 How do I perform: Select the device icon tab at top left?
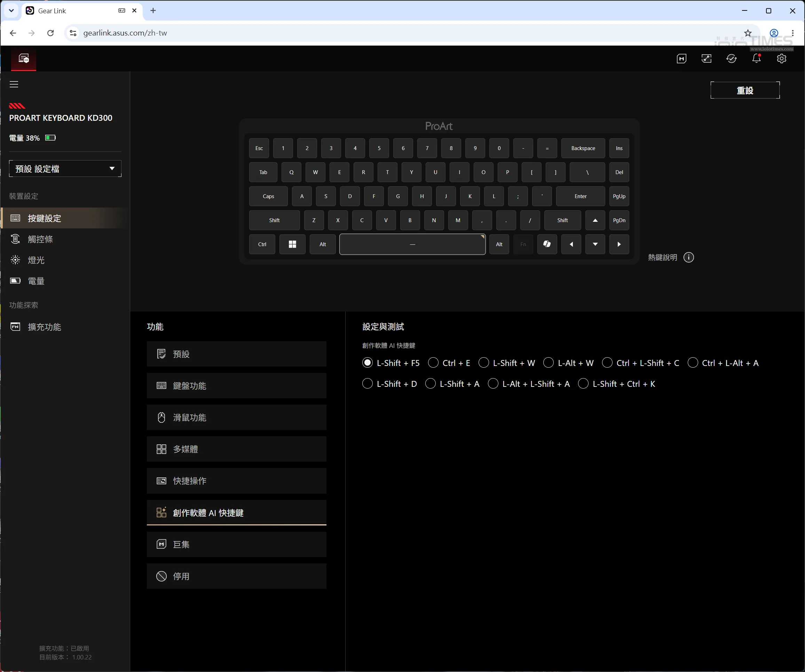pyautogui.click(x=24, y=59)
